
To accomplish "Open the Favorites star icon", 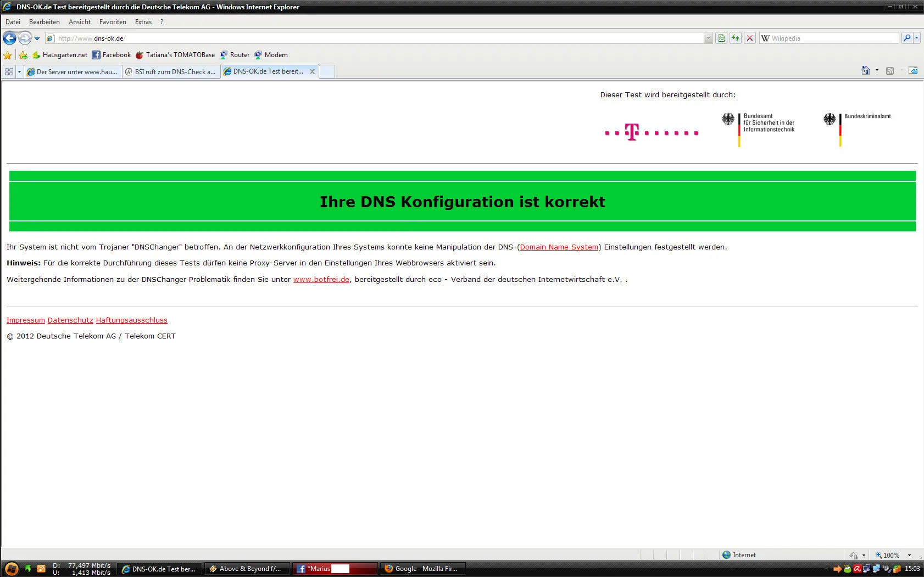I will 8,55.
